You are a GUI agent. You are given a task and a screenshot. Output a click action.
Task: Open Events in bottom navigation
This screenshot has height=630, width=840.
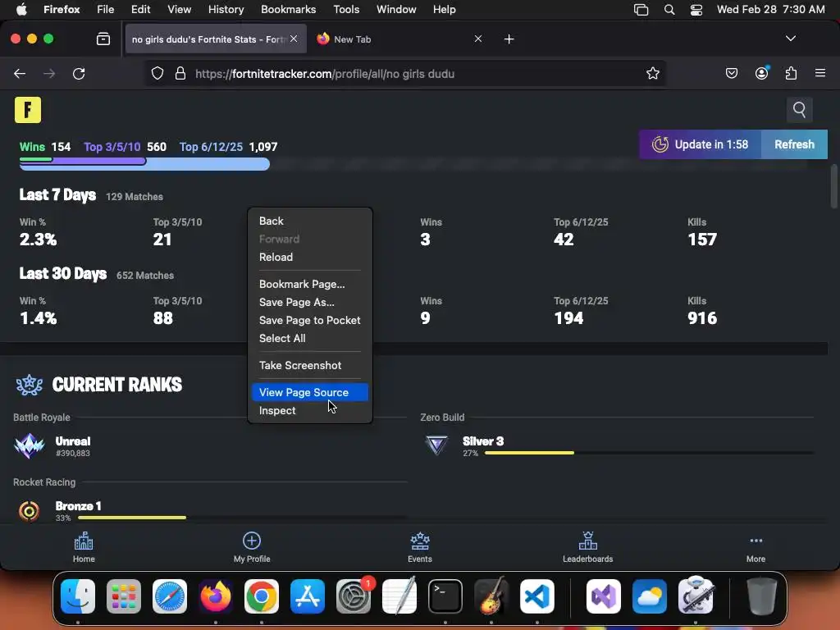(419, 547)
